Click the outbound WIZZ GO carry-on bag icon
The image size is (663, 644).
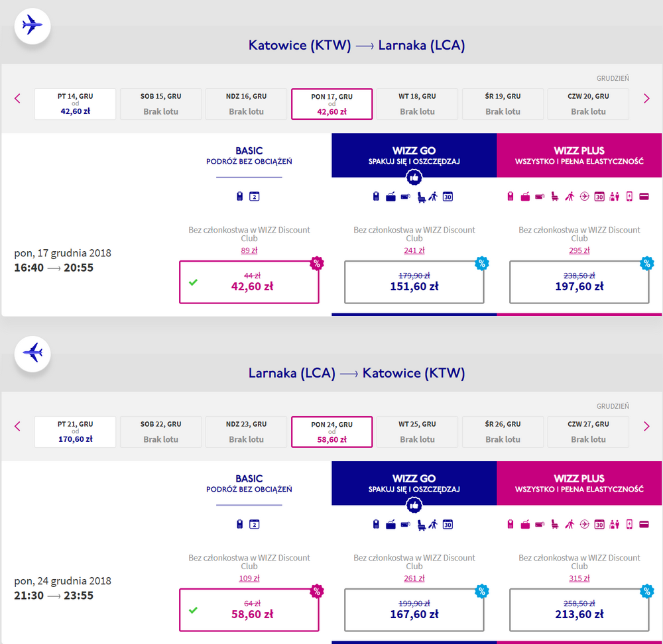click(x=376, y=196)
